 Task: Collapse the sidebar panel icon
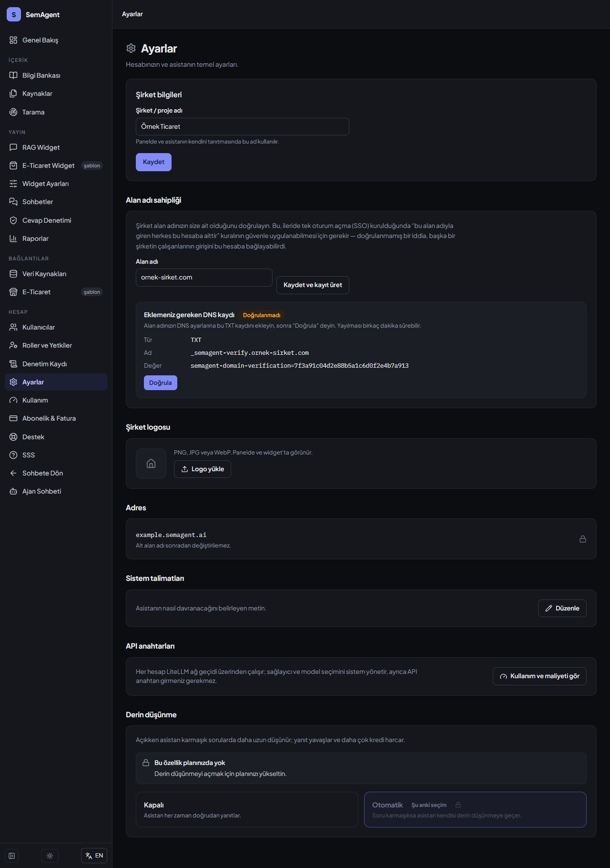click(x=12, y=856)
